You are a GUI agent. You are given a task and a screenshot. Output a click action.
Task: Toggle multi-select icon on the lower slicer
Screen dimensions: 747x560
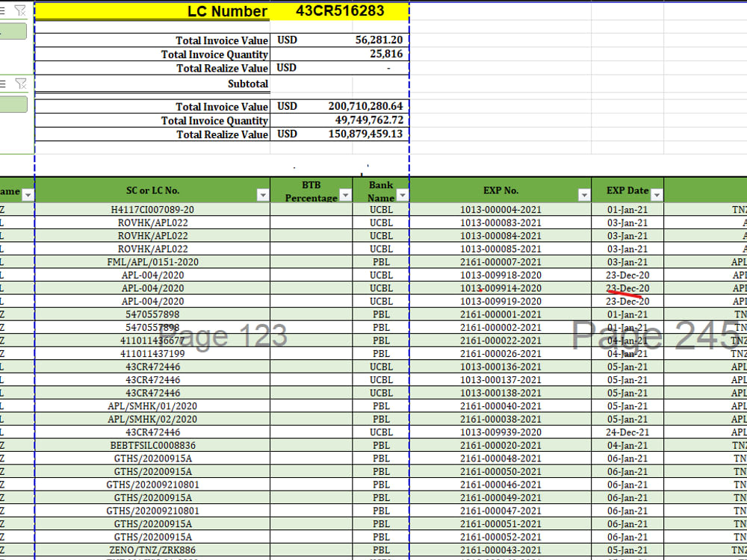pyautogui.click(x=2, y=84)
